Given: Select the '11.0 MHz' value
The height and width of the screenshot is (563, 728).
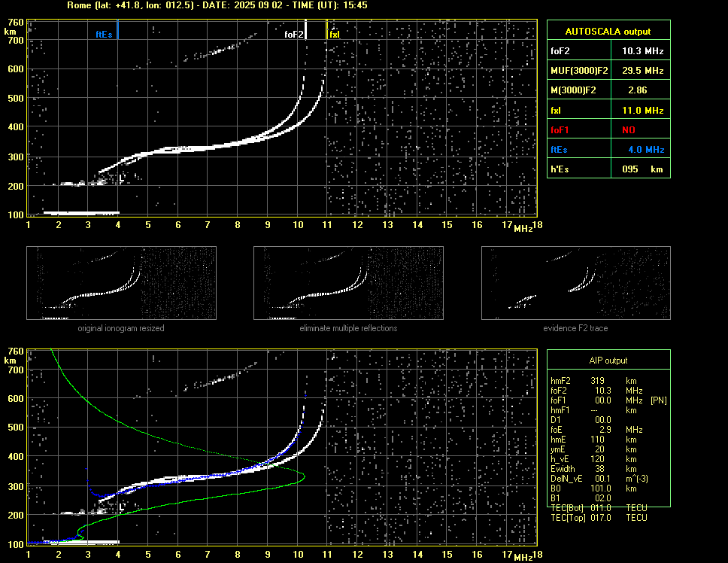Looking at the screenshot, I should coord(642,111).
